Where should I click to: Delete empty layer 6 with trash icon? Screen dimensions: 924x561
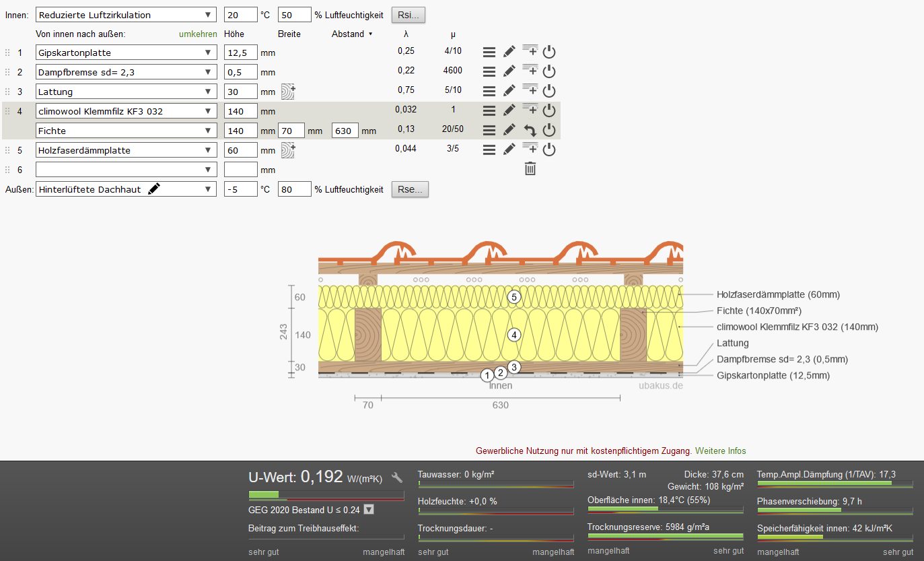(x=530, y=169)
